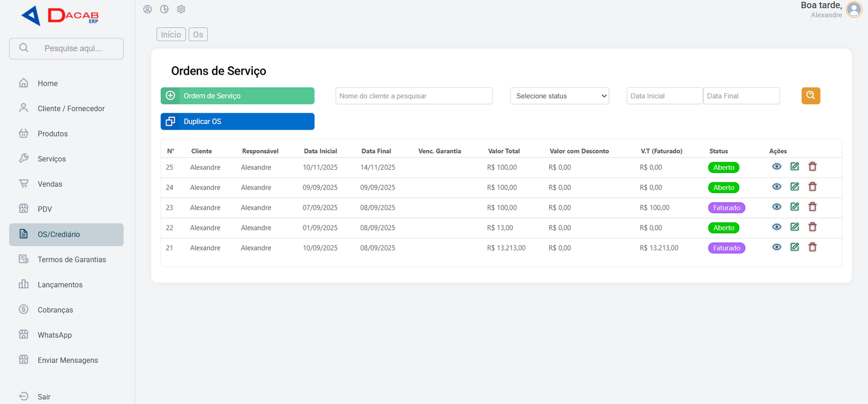The image size is (868, 404).
Task: Open edit pencil for order 22
Action: [794, 227]
